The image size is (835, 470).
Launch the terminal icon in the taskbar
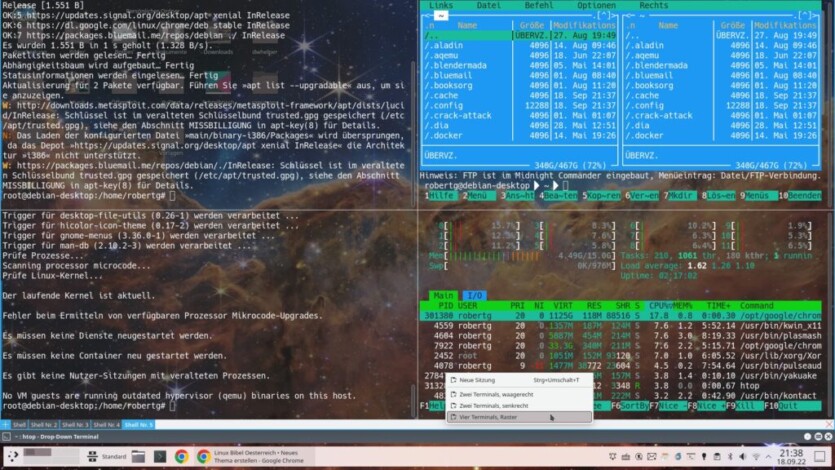click(160, 456)
